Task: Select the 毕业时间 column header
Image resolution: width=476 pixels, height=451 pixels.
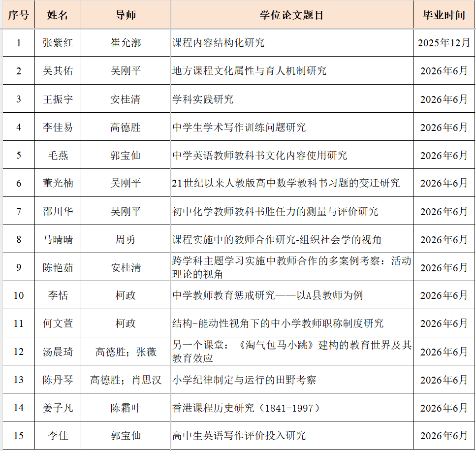Action: tap(444, 15)
